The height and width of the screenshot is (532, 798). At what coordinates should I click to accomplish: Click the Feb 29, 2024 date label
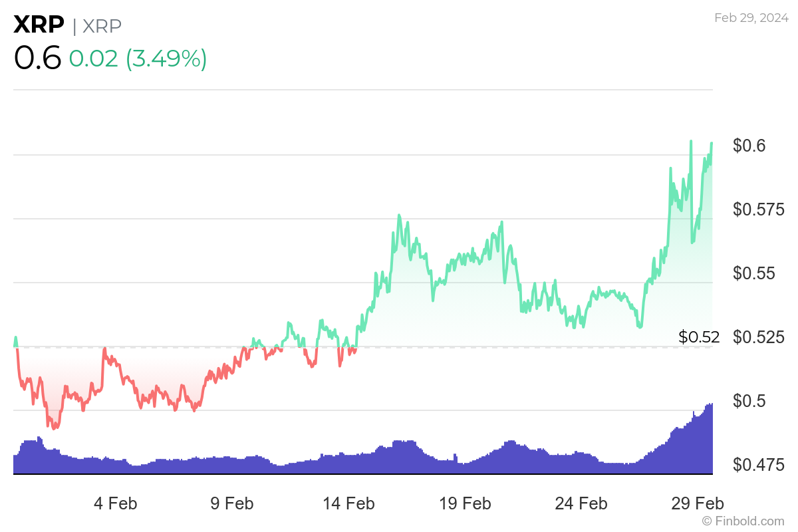coord(749,18)
